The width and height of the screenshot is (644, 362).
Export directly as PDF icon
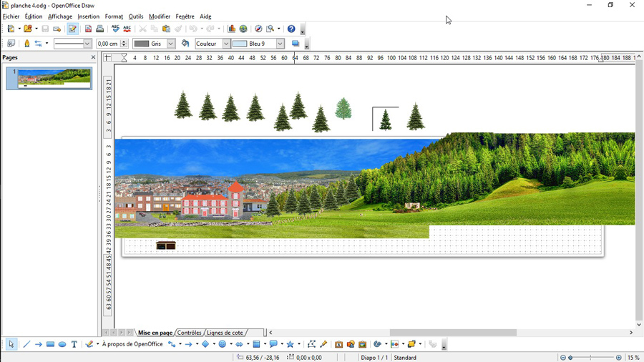pyautogui.click(x=89, y=29)
